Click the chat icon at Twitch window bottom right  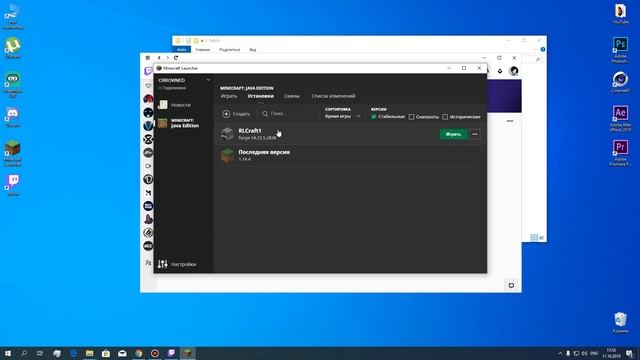tap(511, 285)
